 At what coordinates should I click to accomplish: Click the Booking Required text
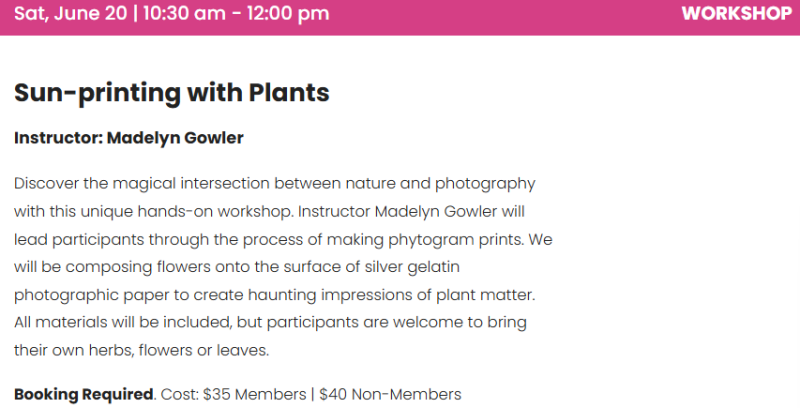tap(83, 394)
